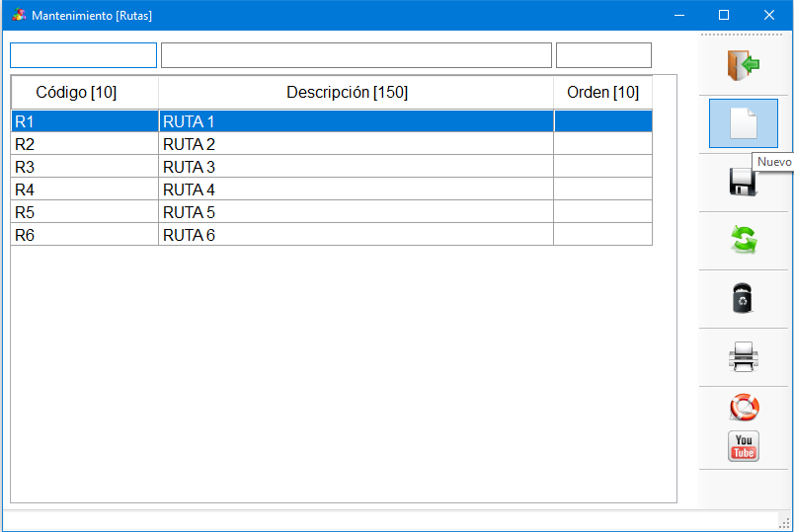Refresh the list with green arrows icon
This screenshot has height=532, width=794.
[743, 239]
